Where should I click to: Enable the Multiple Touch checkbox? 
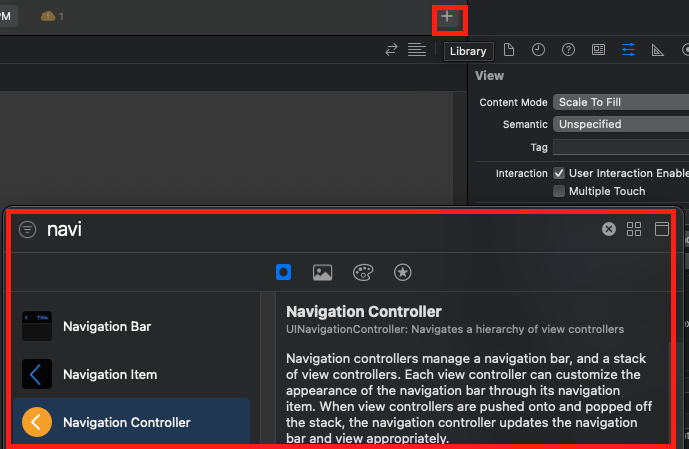click(x=558, y=191)
